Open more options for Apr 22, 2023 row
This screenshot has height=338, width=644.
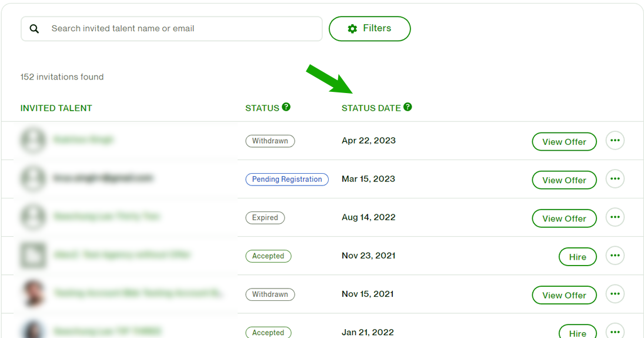[615, 141]
